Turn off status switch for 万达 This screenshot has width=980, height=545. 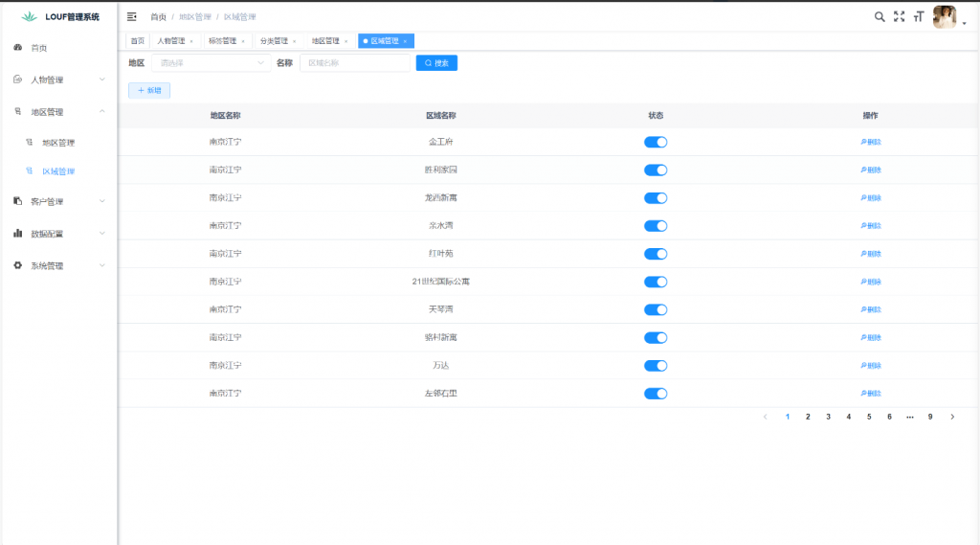656,366
